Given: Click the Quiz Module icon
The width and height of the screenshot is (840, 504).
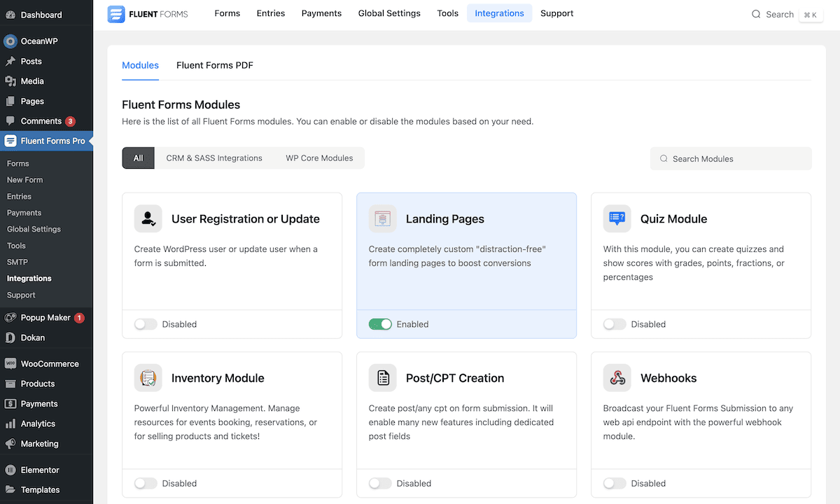Looking at the screenshot, I should (617, 218).
